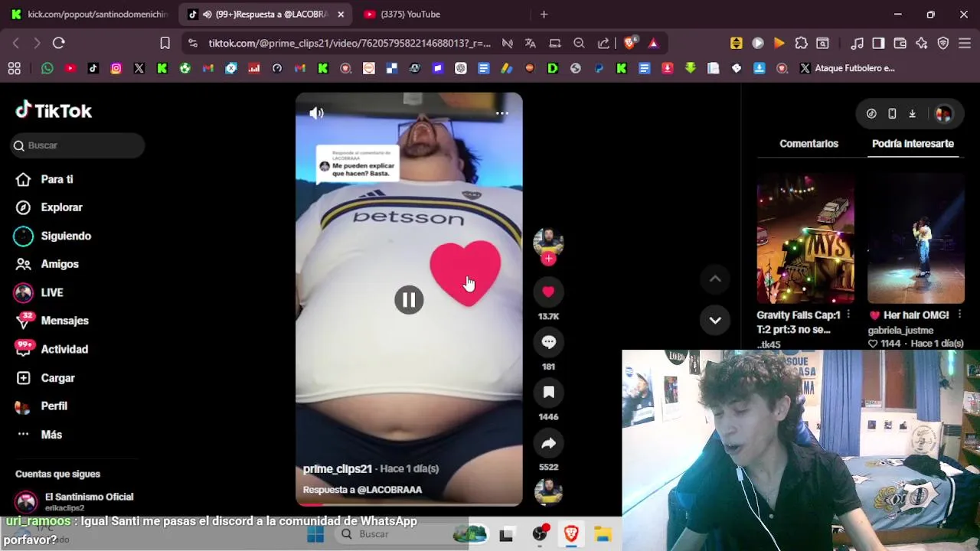Click the video progress bar
Viewport: 980px width, 551px height.
(409, 504)
